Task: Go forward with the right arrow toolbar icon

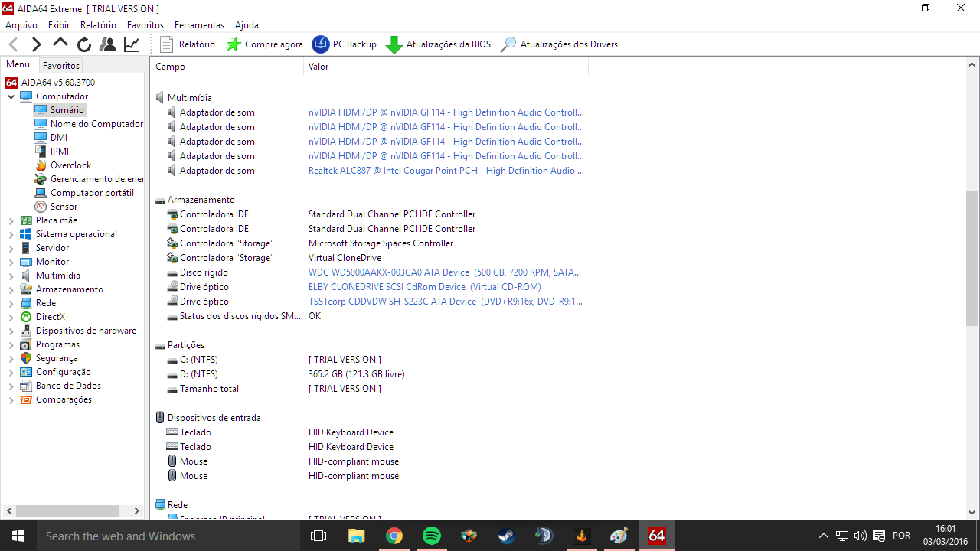Action: pyautogui.click(x=36, y=44)
